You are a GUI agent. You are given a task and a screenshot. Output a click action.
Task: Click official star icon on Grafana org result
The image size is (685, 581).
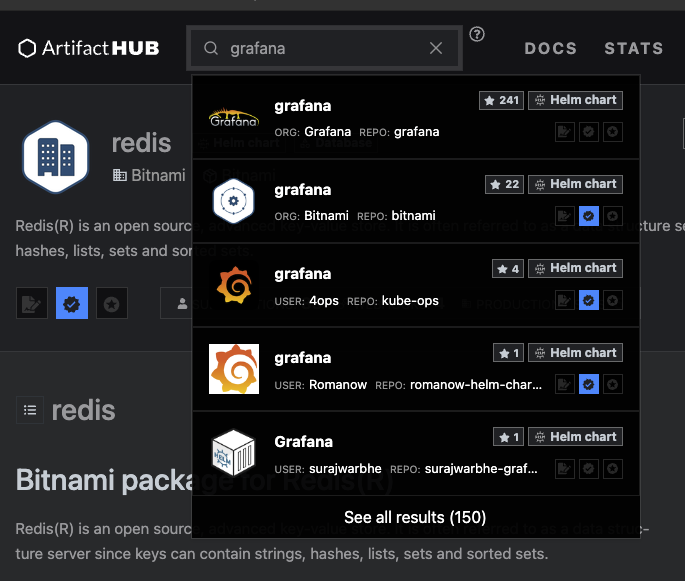612,131
